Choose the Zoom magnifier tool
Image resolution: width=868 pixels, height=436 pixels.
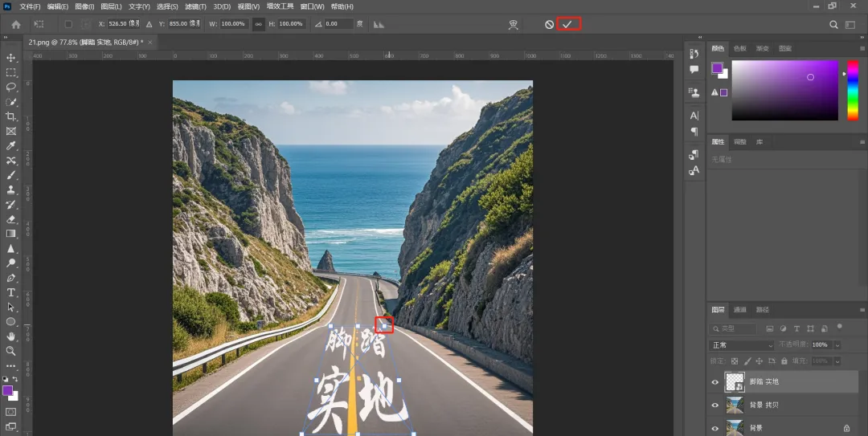(x=11, y=351)
